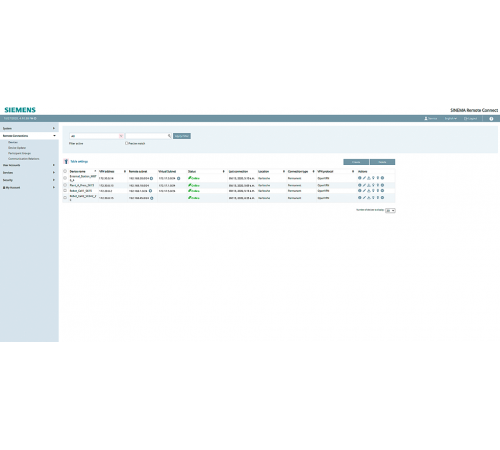
Task: Tick the select-all checkbox in table header
Action: click(65, 171)
